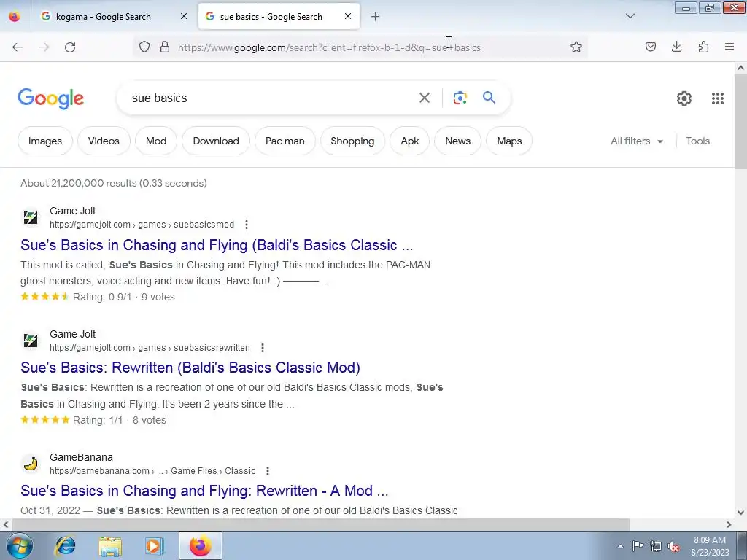The width and height of the screenshot is (747, 560).
Task: Open more options for suebasicsmod result
Action: (x=247, y=225)
